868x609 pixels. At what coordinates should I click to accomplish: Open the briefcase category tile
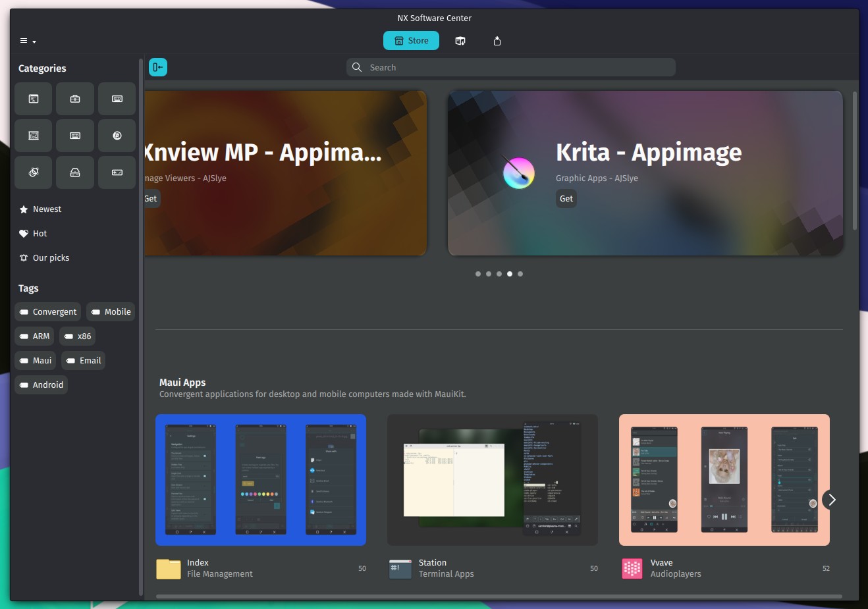point(75,99)
